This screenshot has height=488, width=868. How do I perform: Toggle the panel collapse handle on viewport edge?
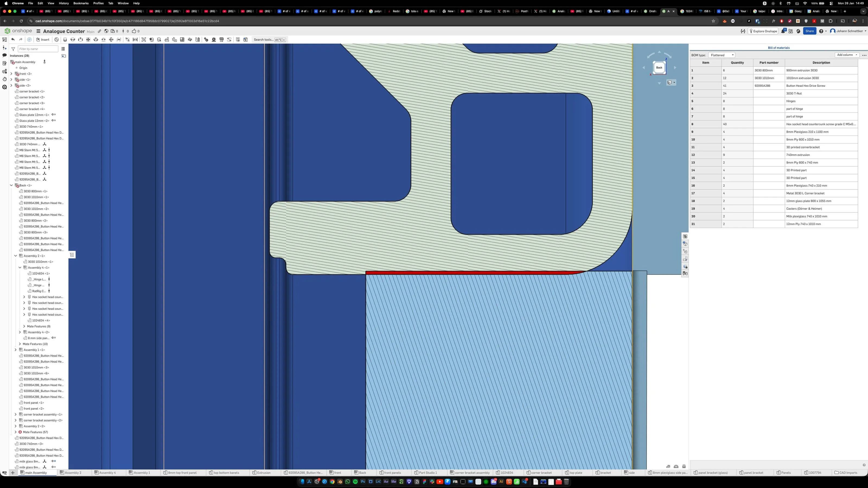coord(72,255)
